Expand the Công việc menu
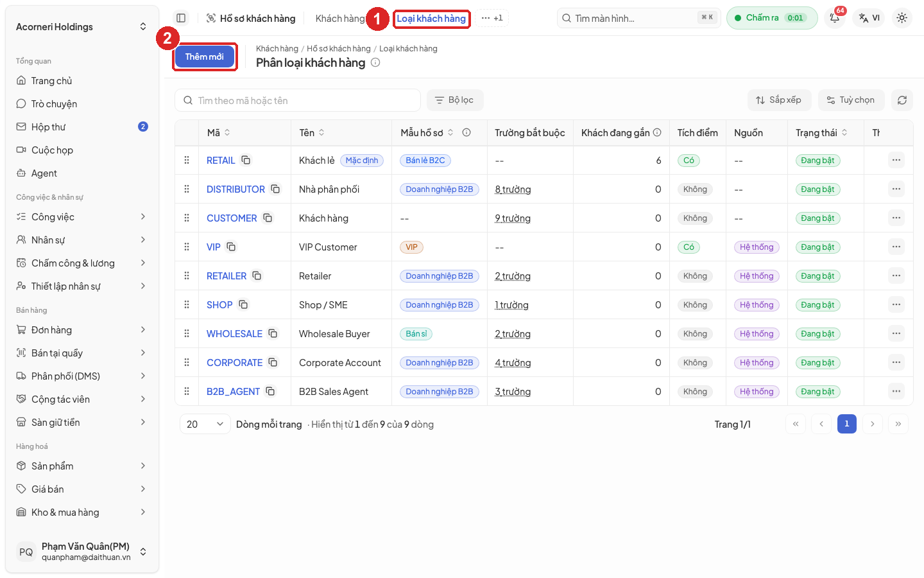Viewport: 924px width, 578px height. (x=82, y=217)
